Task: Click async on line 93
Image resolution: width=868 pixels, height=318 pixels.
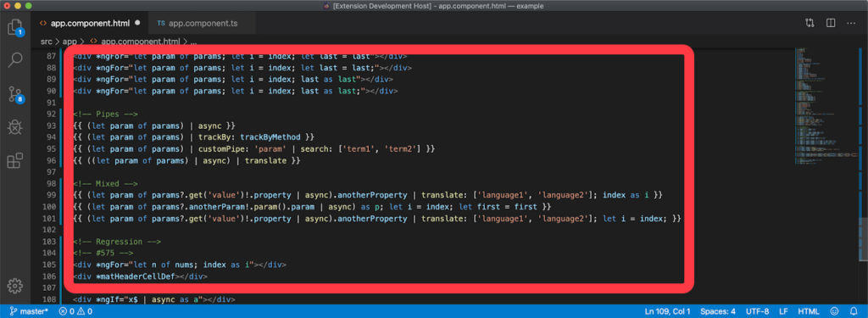Action: [x=210, y=126]
